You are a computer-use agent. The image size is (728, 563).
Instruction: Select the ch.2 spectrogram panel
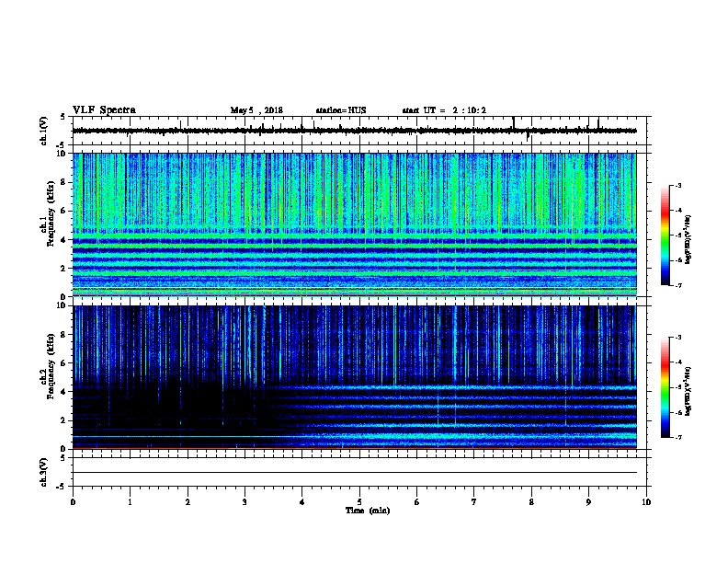(355, 377)
